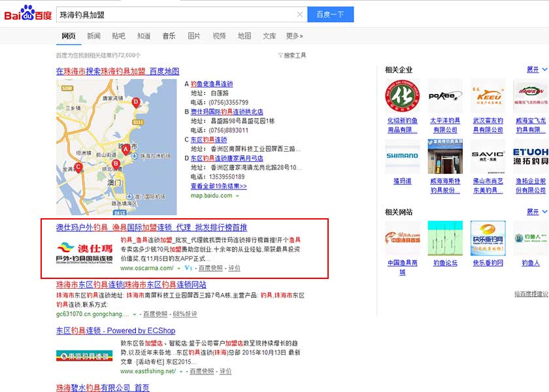
Task: Click the SAVIC logo
Action: (488, 156)
